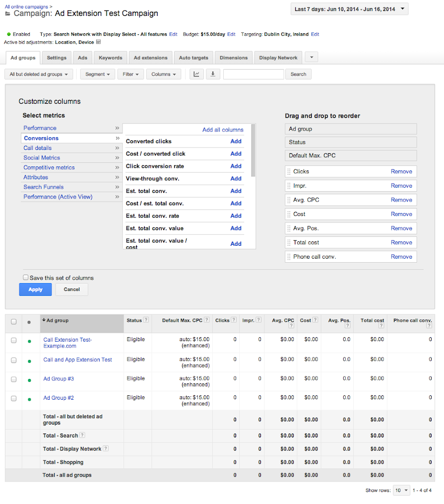
Task: Click the drag handle for Clicks column
Action: 289,171
